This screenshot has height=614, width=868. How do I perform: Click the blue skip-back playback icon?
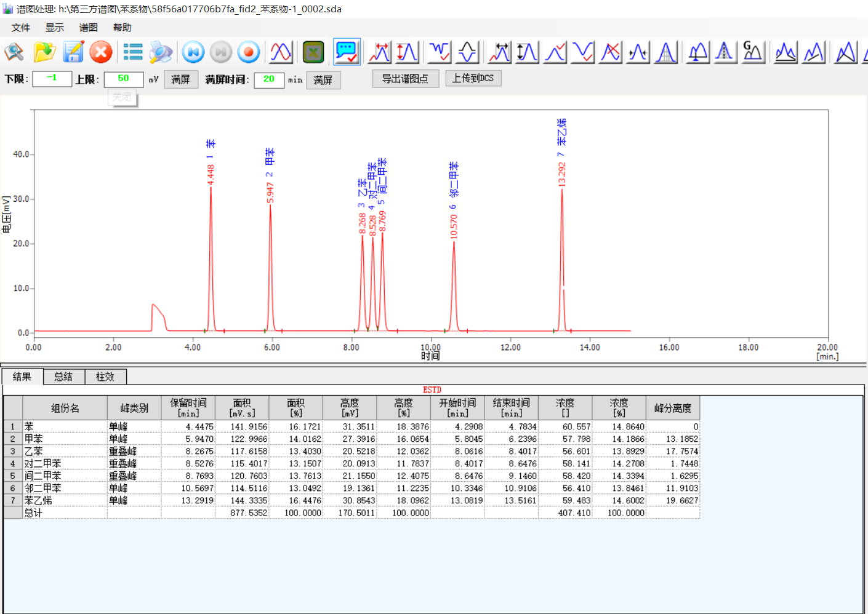pyautogui.click(x=193, y=52)
